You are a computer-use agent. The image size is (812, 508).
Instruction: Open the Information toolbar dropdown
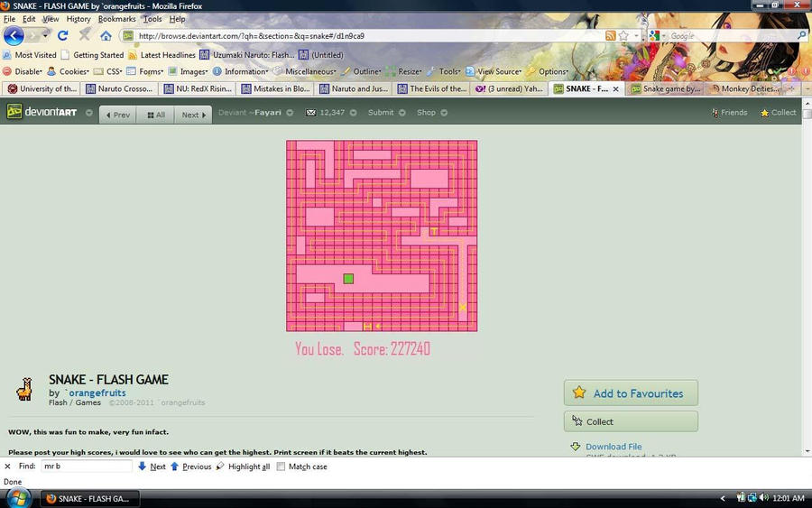click(241, 71)
